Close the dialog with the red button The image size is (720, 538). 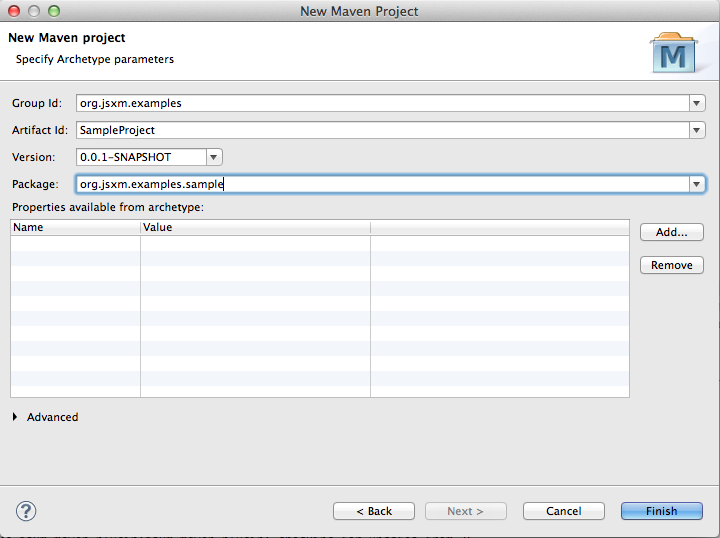pyautogui.click(x=14, y=11)
